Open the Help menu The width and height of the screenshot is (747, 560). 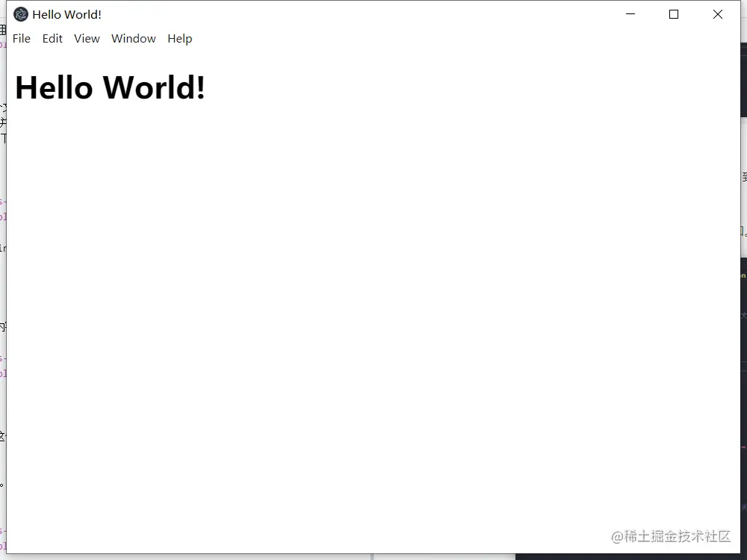point(179,38)
